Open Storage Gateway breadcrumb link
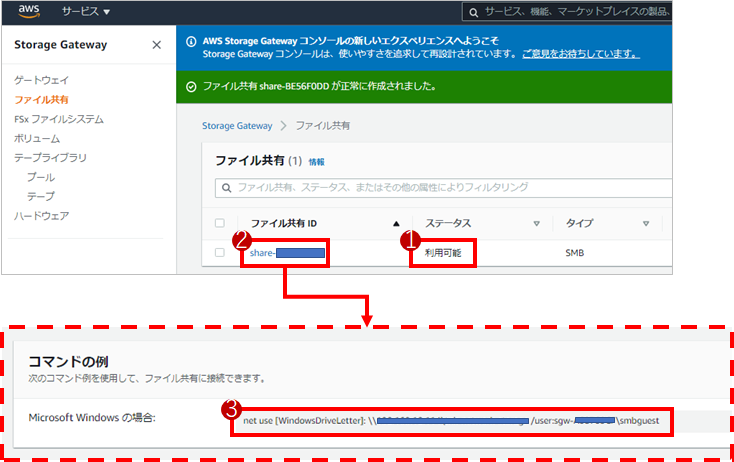Screen dimensions: 734x462 pyautogui.click(x=237, y=125)
